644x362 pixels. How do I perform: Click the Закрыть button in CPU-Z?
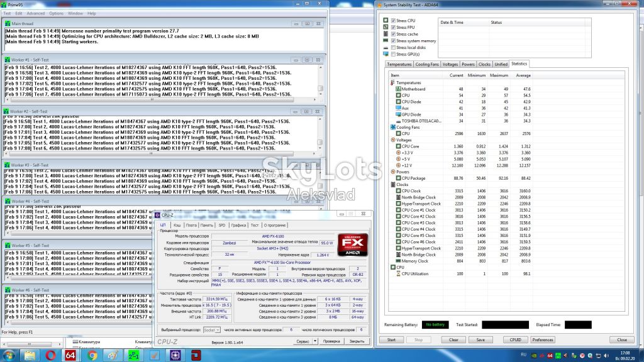pos(357,341)
